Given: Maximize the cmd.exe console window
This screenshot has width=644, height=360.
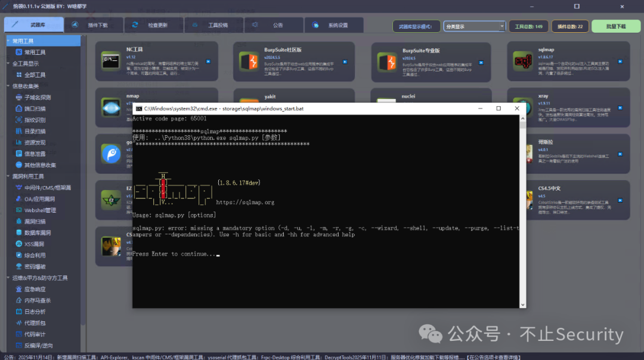Looking at the screenshot, I should point(499,108).
